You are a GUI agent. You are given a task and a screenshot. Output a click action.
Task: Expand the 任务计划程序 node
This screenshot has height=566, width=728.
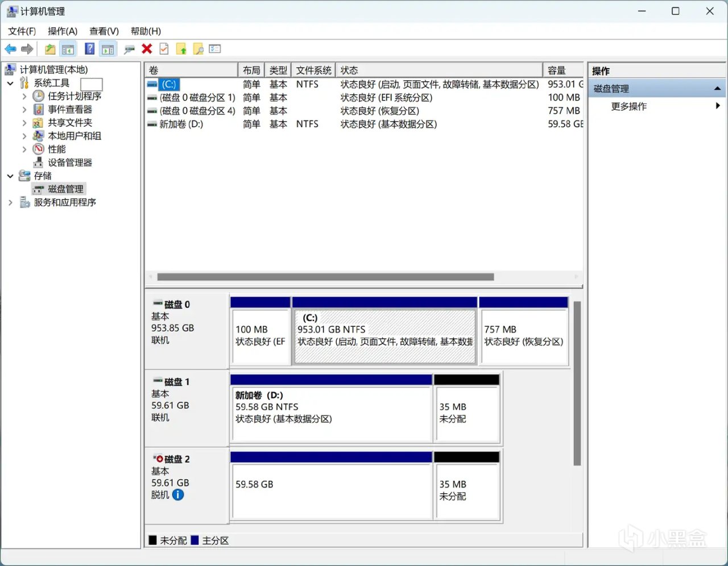coord(24,96)
